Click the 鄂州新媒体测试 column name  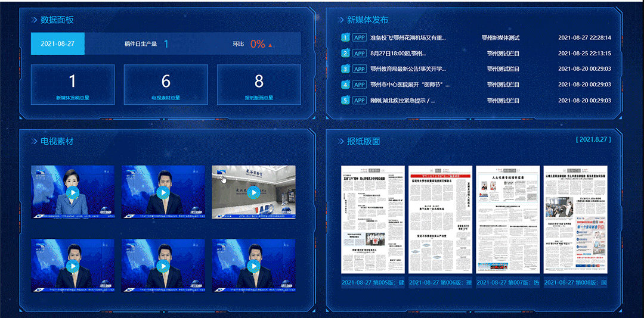(x=501, y=38)
